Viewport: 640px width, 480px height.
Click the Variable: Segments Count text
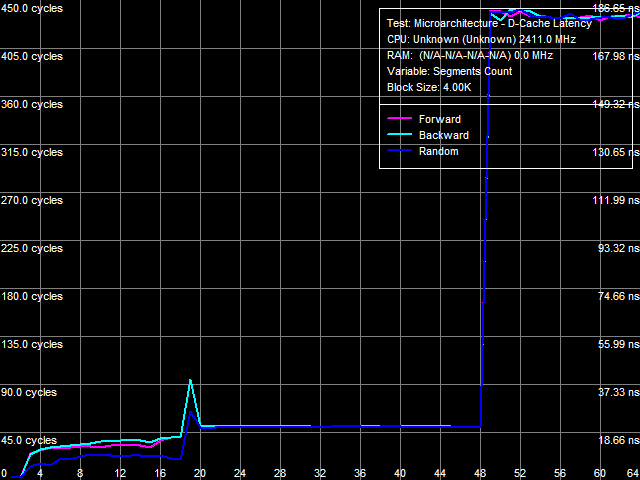pyautogui.click(x=449, y=72)
